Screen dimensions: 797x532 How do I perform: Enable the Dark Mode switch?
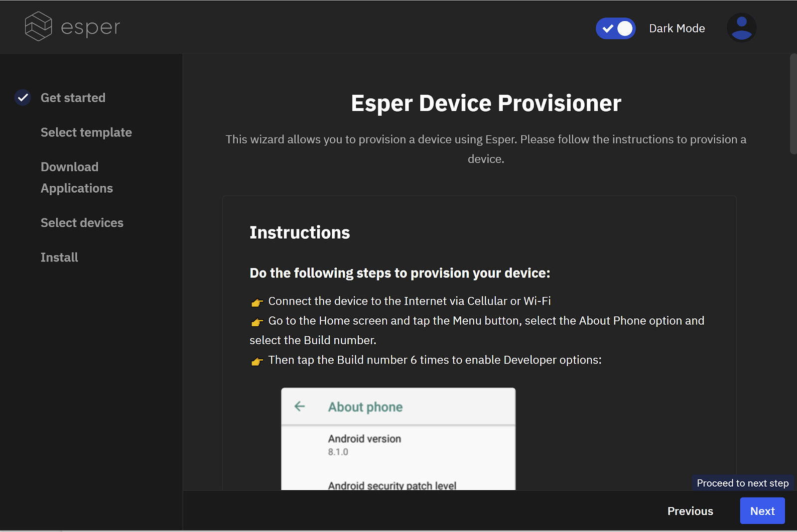pos(616,28)
